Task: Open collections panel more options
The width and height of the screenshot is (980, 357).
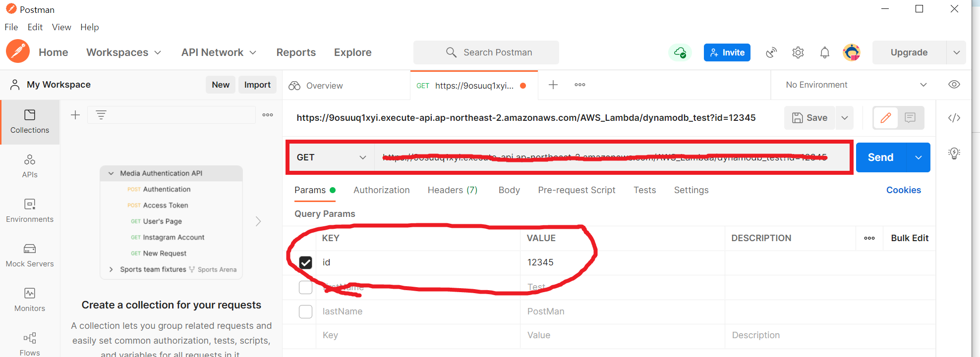Action: pyautogui.click(x=268, y=115)
